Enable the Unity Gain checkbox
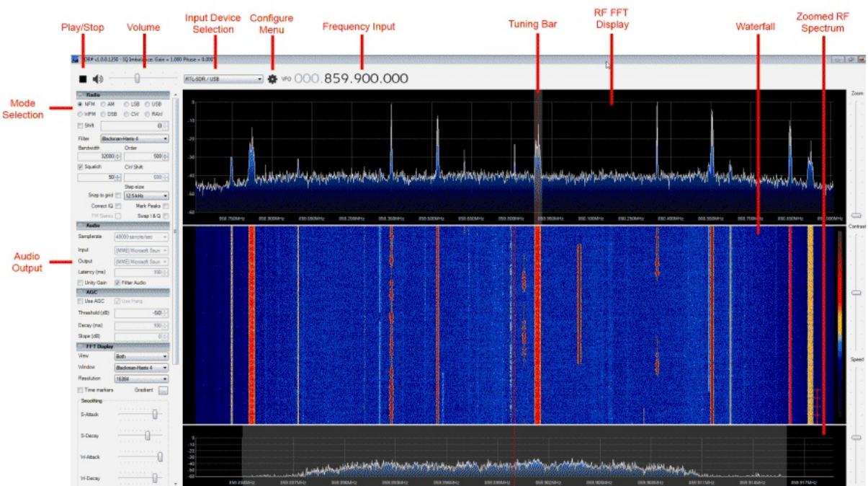Screen dimensions: 868x486 [x=80, y=283]
